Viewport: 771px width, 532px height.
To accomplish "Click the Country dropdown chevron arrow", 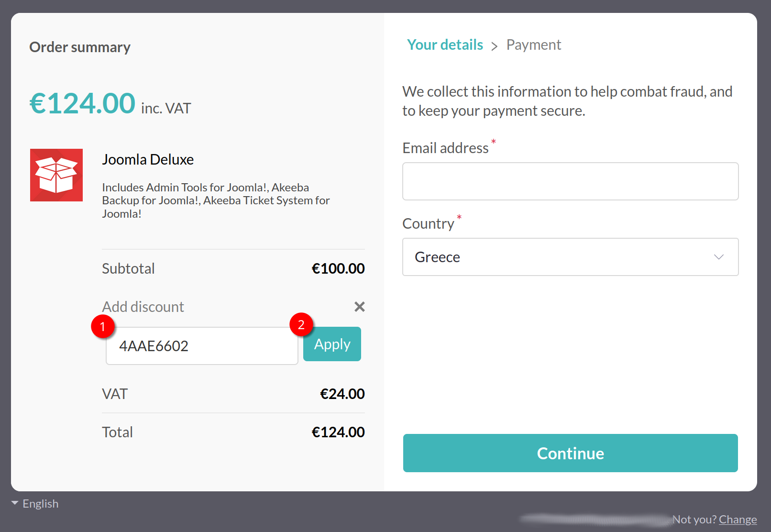I will pos(718,257).
